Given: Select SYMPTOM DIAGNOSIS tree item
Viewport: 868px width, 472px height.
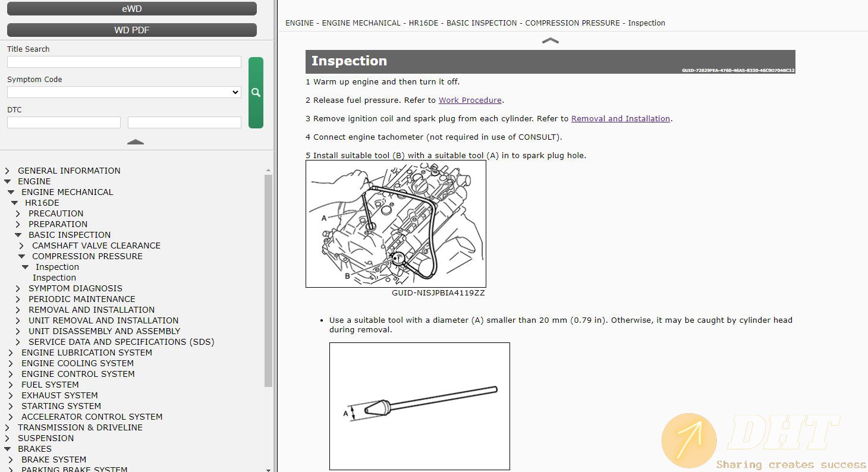Looking at the screenshot, I should click(76, 288).
